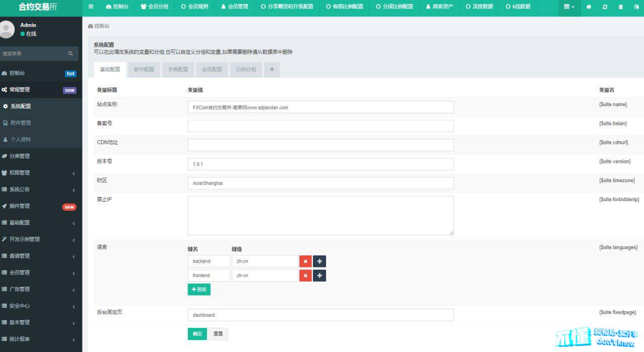The width and height of the screenshot is (644, 352).
Task: Click move handle of frontend language row
Action: (x=319, y=276)
